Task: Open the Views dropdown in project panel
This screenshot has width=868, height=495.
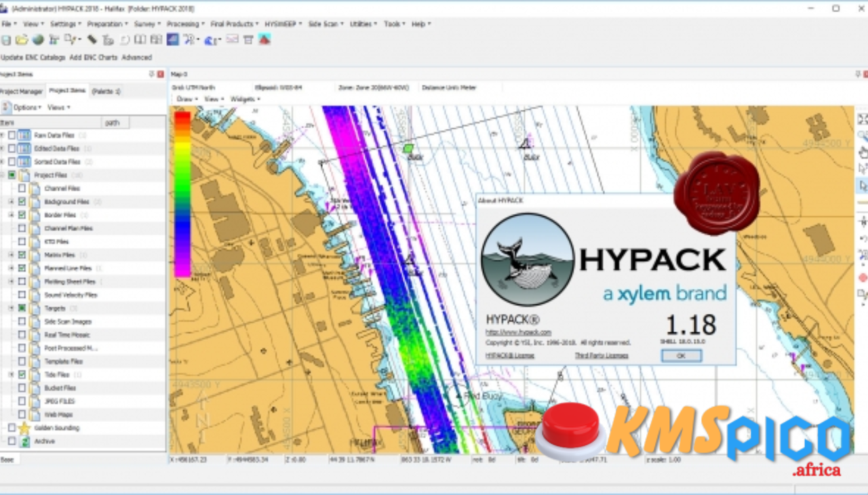Action: coord(59,107)
